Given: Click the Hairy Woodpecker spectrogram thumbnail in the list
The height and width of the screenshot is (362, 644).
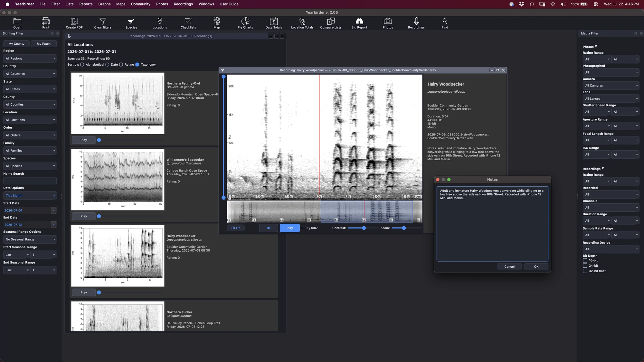Looking at the screenshot, I should click(118, 256).
